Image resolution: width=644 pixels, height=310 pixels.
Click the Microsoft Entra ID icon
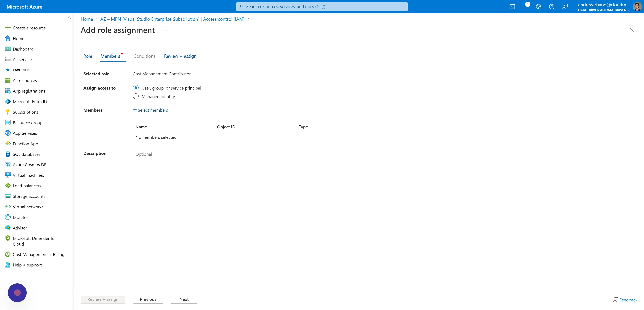tap(8, 101)
